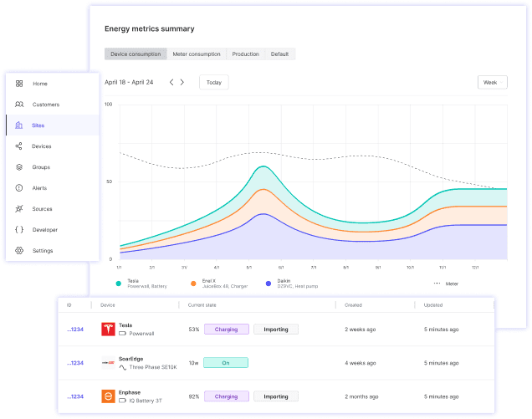Toggle the Tesla series legend dot
Screen dimensions: 532x419
coord(120,284)
